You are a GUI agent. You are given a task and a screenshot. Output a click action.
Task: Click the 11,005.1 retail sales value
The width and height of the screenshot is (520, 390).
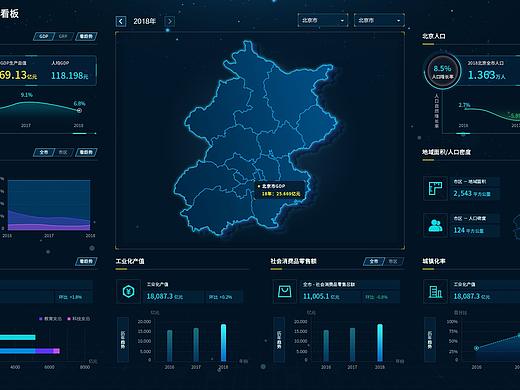coord(321,296)
